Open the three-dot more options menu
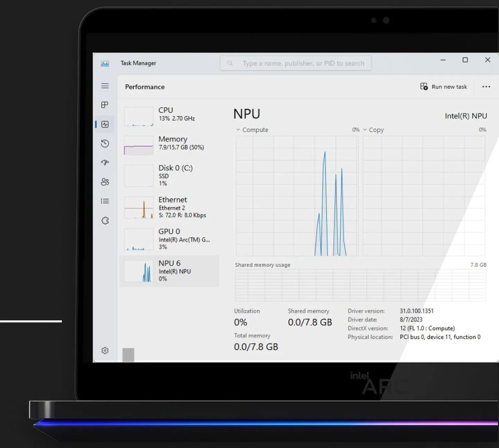499x448 pixels. (486, 87)
